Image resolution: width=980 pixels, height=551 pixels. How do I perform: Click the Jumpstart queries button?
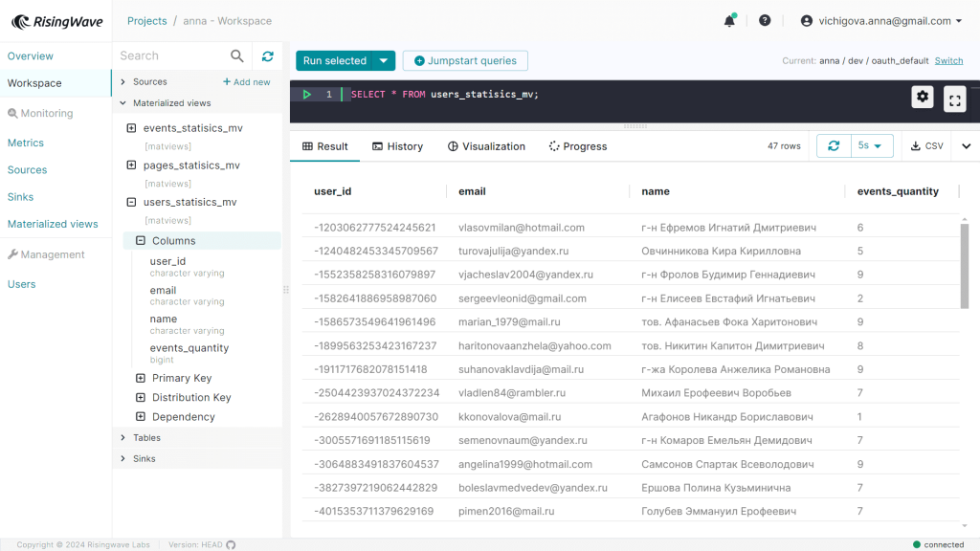pyautogui.click(x=465, y=61)
